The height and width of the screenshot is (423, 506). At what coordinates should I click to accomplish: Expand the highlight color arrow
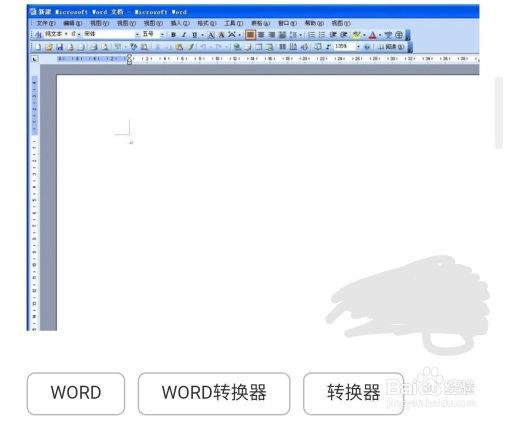[x=364, y=35]
